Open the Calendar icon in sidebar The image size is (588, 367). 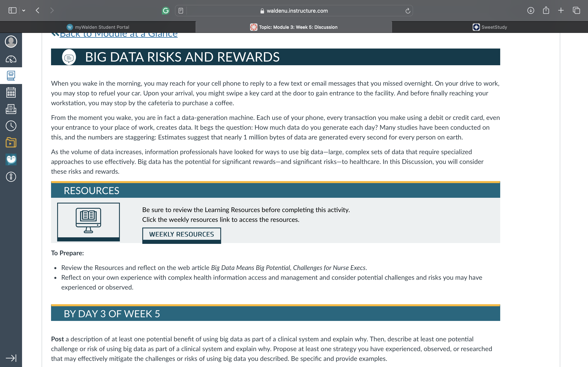coord(11,93)
